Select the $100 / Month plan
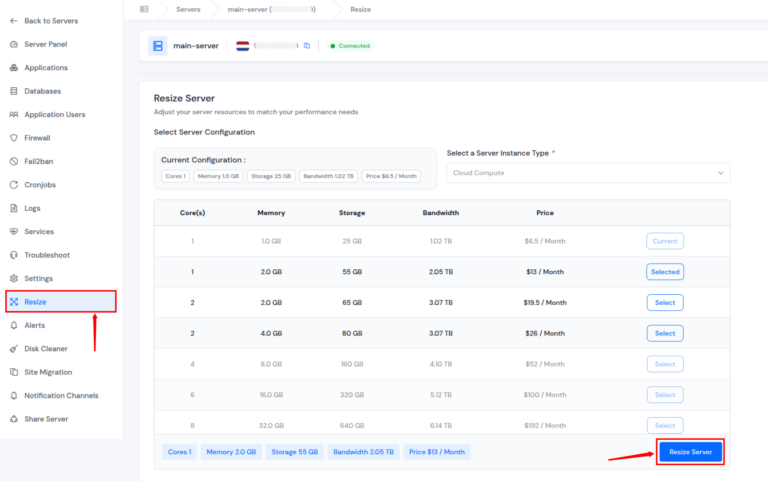768x481 pixels. (x=665, y=395)
